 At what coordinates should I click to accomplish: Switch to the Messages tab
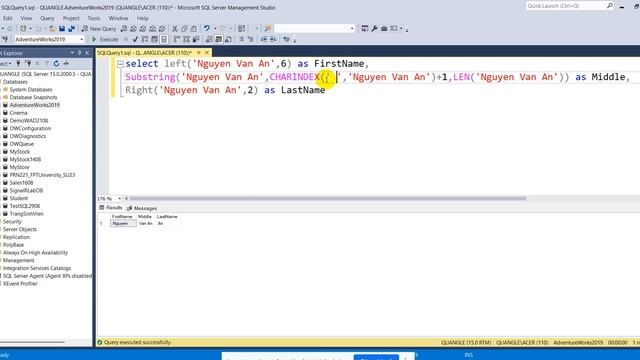point(142,208)
